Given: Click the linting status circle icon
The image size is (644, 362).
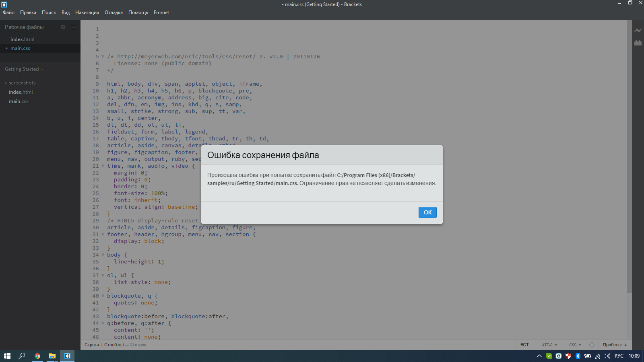Looking at the screenshot, I should pos(592,345).
